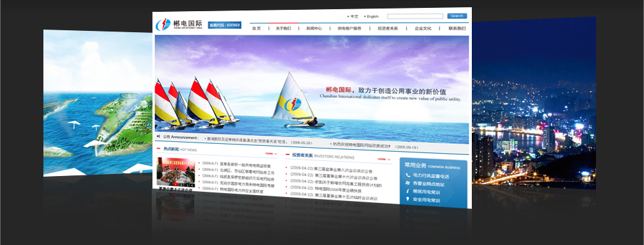
Task: Open the 新闻中心 menu item
Action: point(314,28)
